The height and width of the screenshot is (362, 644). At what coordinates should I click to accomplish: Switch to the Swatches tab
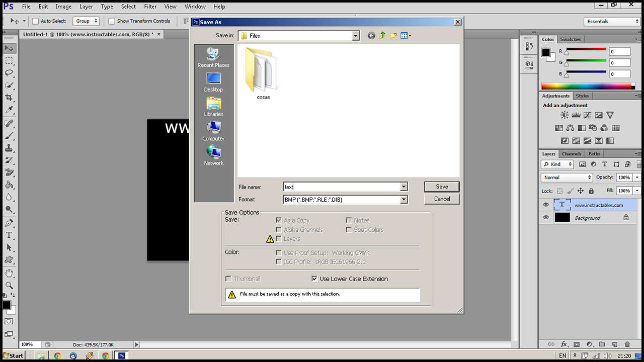pos(571,39)
